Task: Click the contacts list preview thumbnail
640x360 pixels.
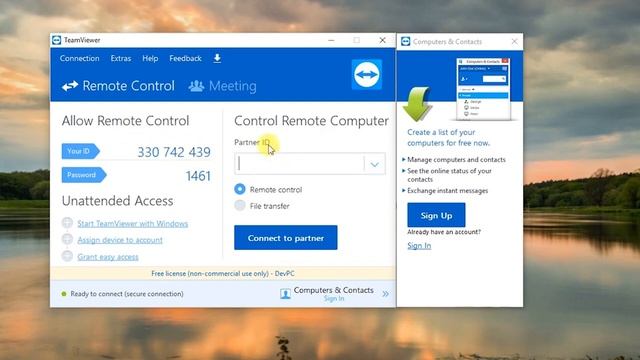Action: (x=483, y=89)
